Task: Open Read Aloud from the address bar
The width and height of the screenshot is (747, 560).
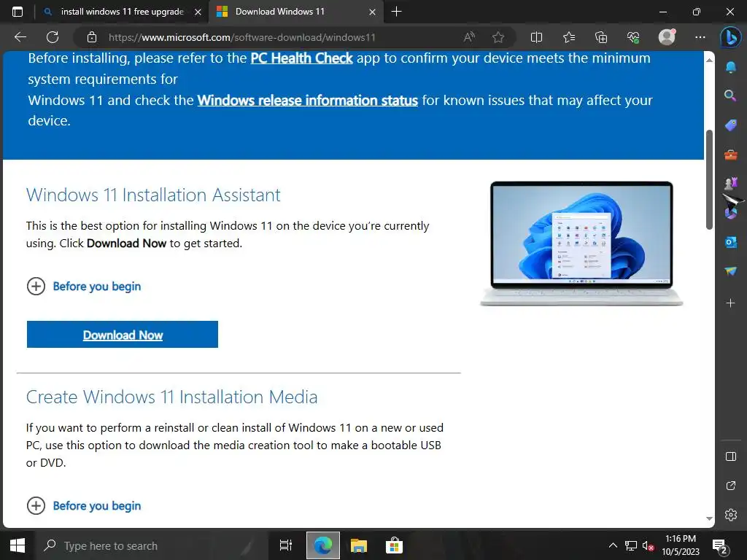Action: click(x=469, y=37)
